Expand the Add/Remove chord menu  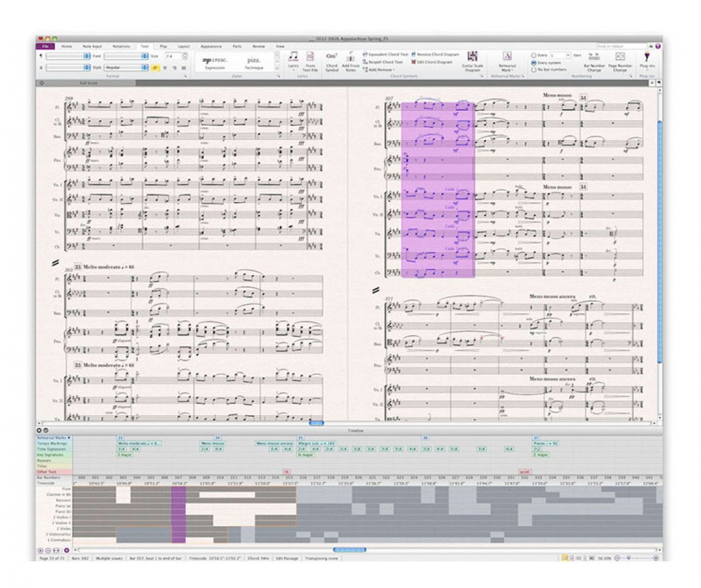point(378,69)
